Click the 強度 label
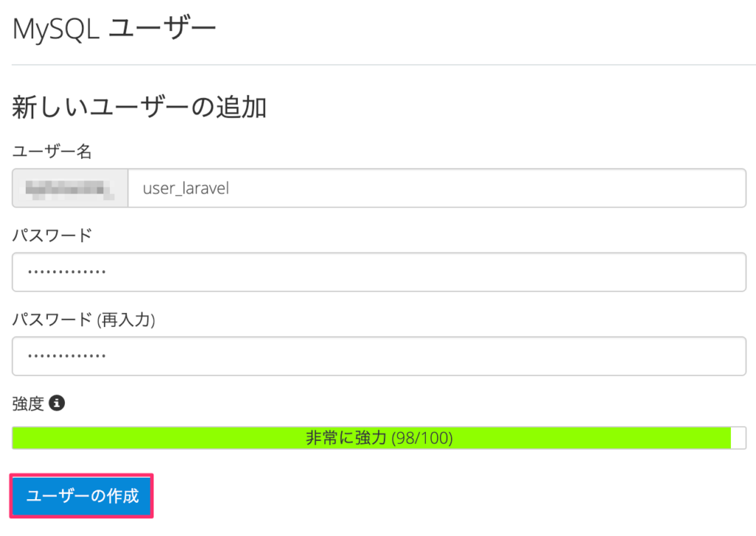Screen dimensions: 756x536 pos(29,403)
